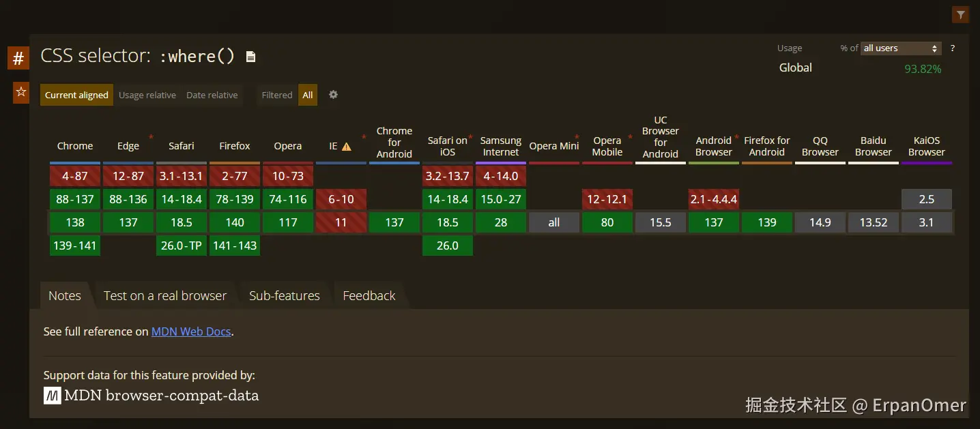This screenshot has width=980, height=429.
Task: Star this feature with the star icon
Action: point(21,92)
